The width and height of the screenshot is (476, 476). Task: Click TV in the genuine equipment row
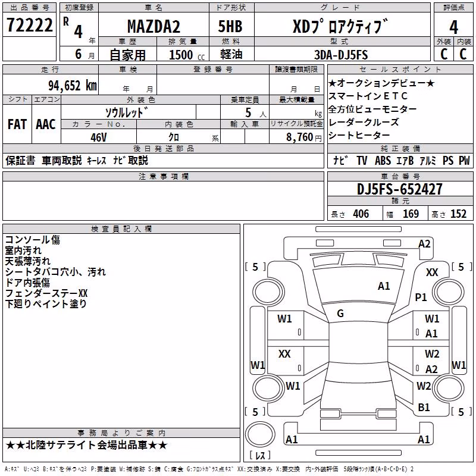pos(362,160)
